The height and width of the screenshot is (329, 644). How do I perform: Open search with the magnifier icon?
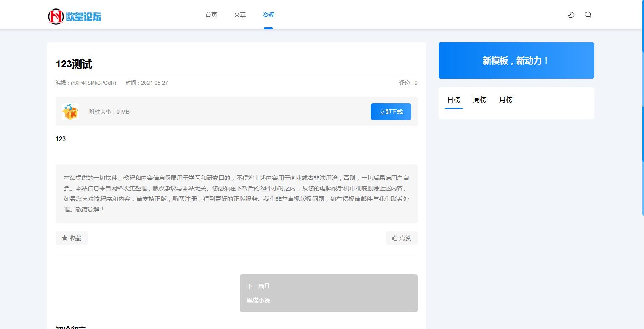[588, 15]
